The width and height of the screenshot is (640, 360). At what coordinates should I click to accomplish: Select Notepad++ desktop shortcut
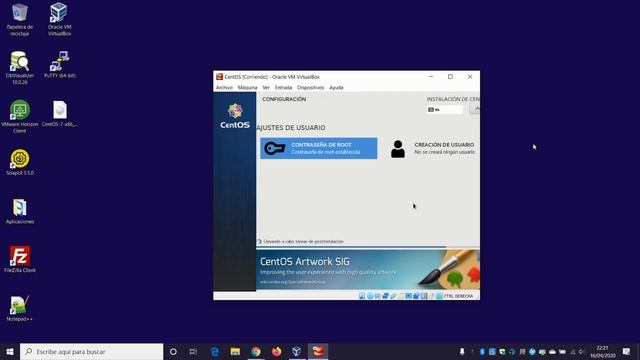point(20,309)
